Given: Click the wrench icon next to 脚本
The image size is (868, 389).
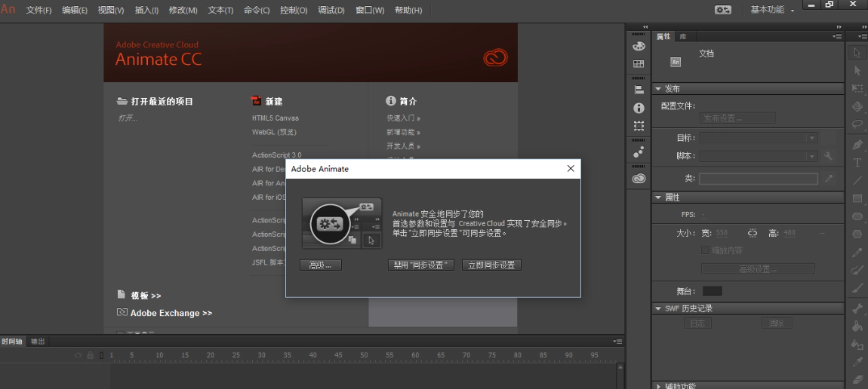Looking at the screenshot, I should [x=828, y=156].
